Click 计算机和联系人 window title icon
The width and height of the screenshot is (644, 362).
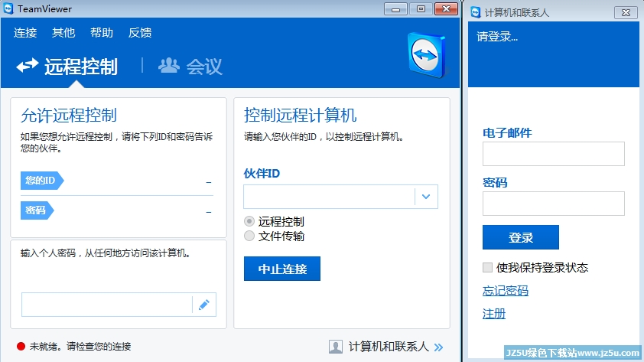pyautogui.click(x=476, y=12)
